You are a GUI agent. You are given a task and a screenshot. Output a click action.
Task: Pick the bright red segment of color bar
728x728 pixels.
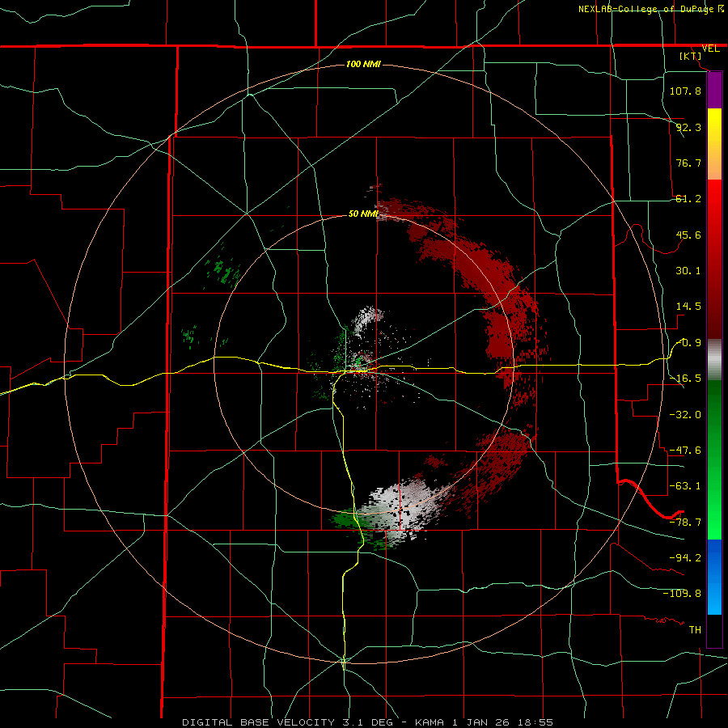714,205
